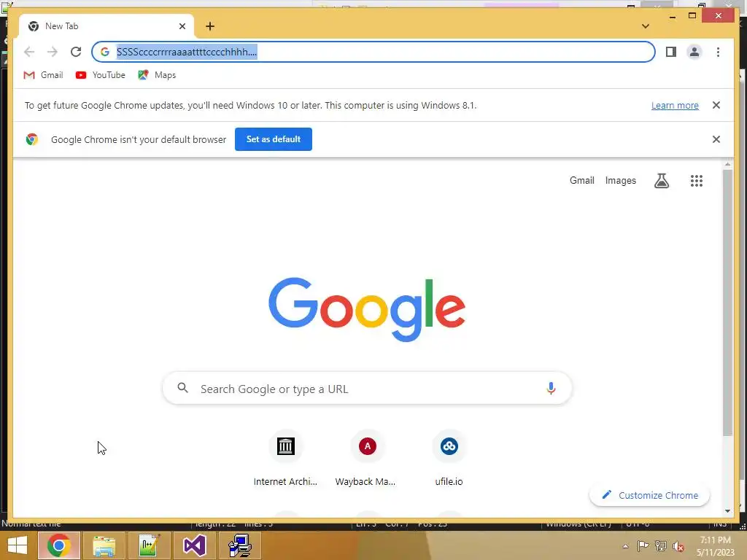Click the vertical scrollbar thumb
This screenshot has height=560, width=747.
click(727, 303)
